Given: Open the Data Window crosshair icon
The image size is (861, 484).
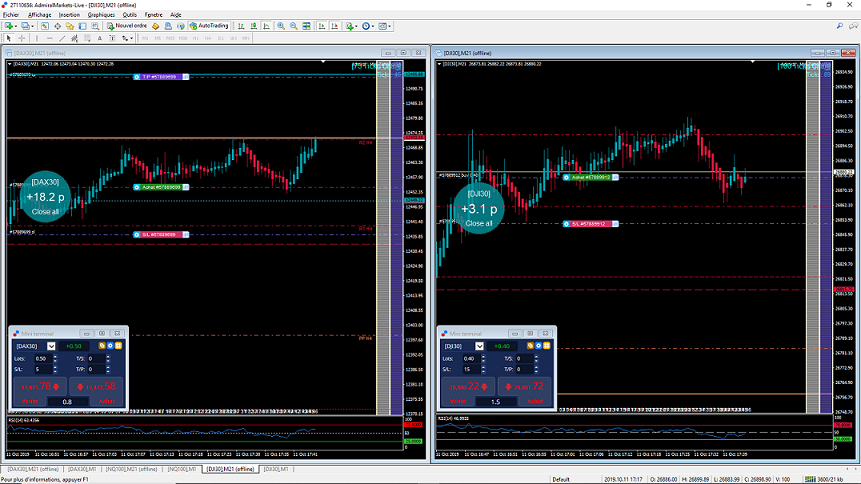Looking at the screenshot, I should pos(57,26).
